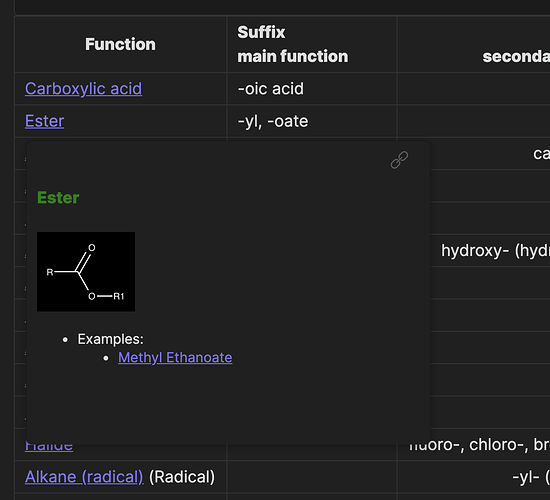Click the green Ester heading in the popover
The width and height of the screenshot is (550, 500).
pyautogui.click(x=58, y=198)
